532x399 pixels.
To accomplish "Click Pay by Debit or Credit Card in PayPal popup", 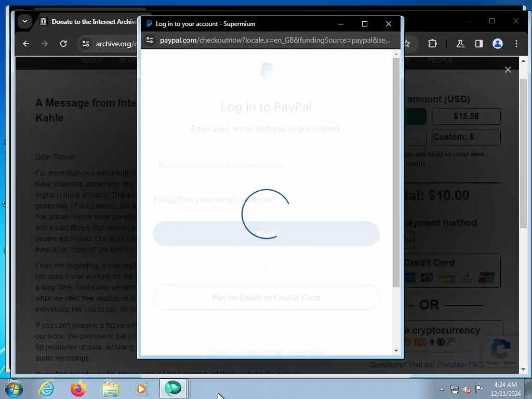I will [x=266, y=298].
